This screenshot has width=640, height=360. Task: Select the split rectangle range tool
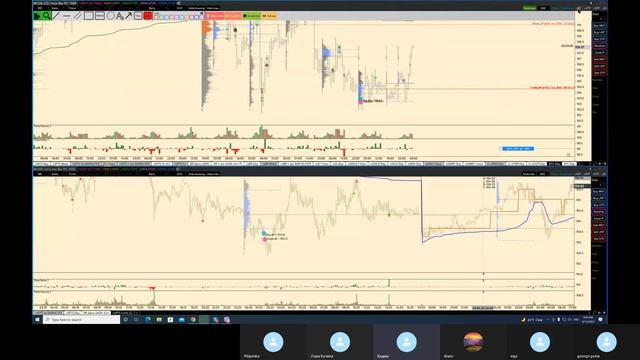100,16
